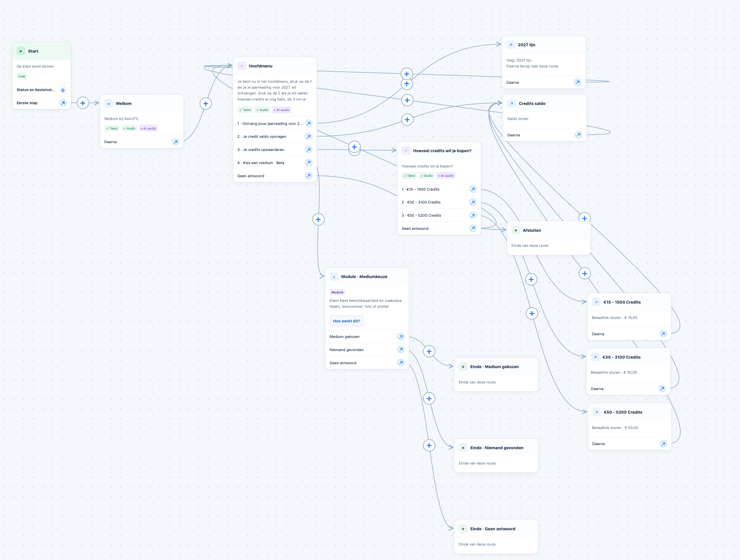Click Daarna arrow in €15 - 1500 Credits node
The height and width of the screenshot is (560, 740).
pyautogui.click(x=663, y=334)
